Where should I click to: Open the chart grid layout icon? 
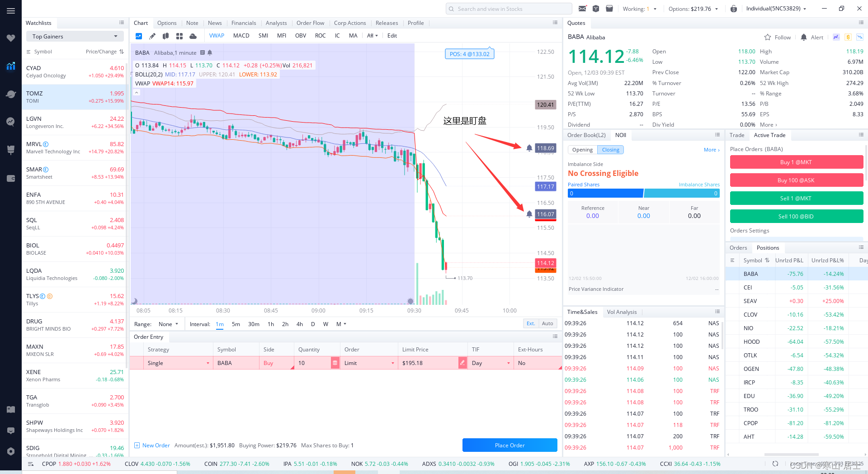(x=179, y=36)
